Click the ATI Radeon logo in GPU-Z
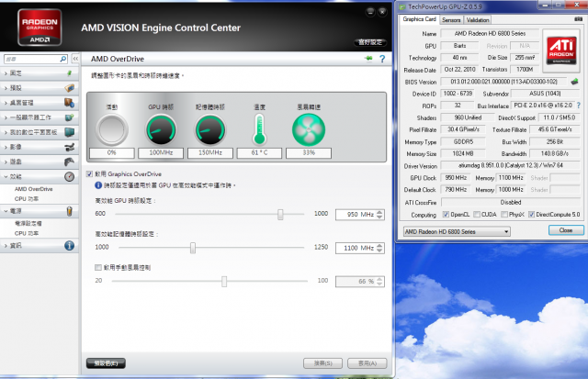The height and width of the screenshot is (379, 588). pos(561,50)
